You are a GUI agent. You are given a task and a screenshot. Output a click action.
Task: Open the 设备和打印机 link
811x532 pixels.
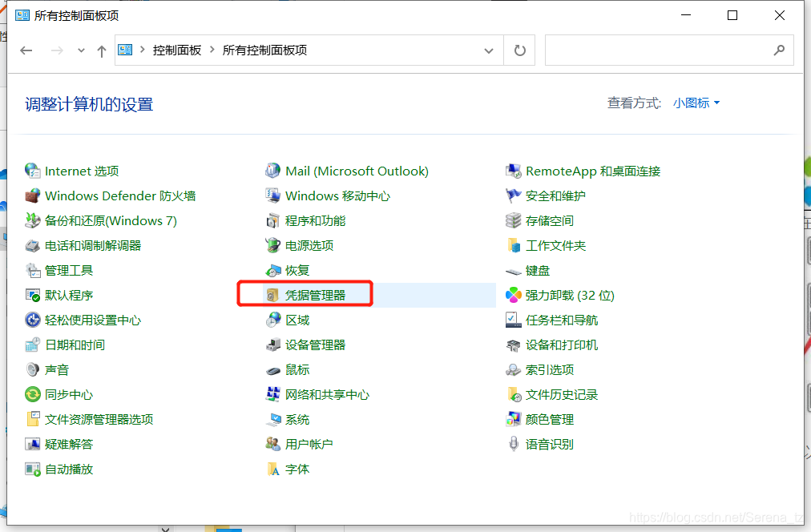pos(562,345)
